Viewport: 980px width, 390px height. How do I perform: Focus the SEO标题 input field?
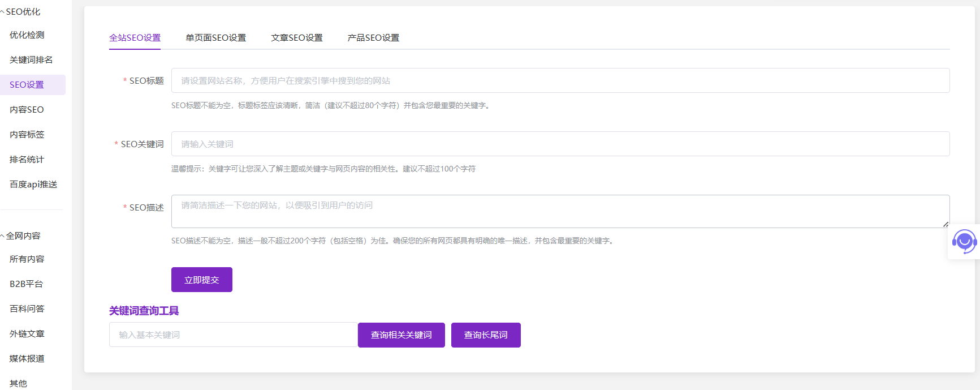pyautogui.click(x=560, y=81)
